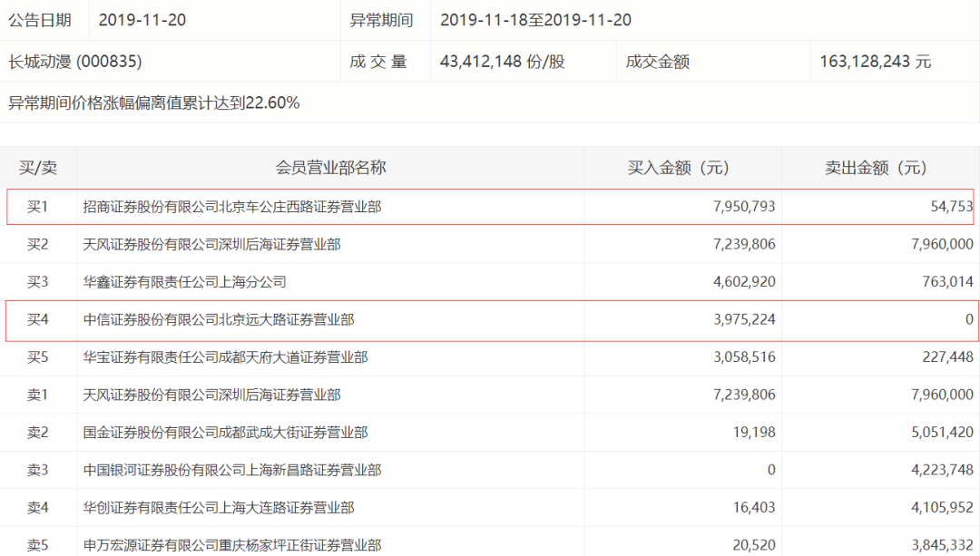The height and width of the screenshot is (556, 980).
Task: Click sell amount "3,845,332"
Action: 943,545
